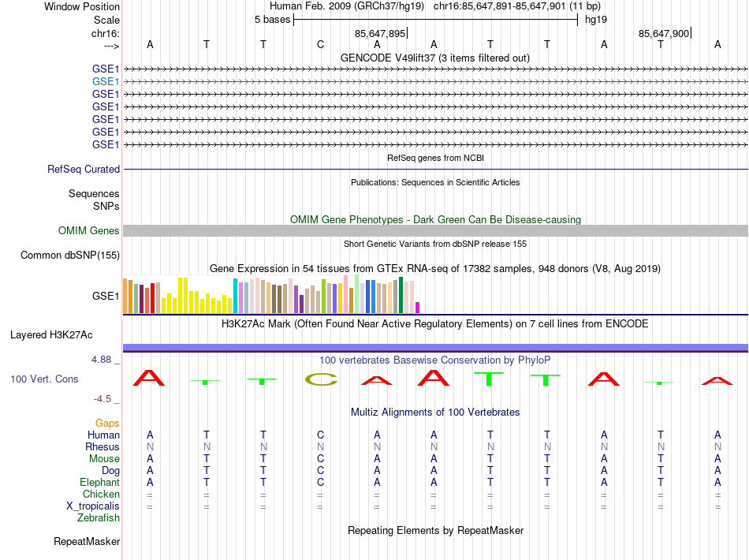The height and width of the screenshot is (560, 749).
Task: Click the dark green bar in GTEx chart
Action: 401,295
